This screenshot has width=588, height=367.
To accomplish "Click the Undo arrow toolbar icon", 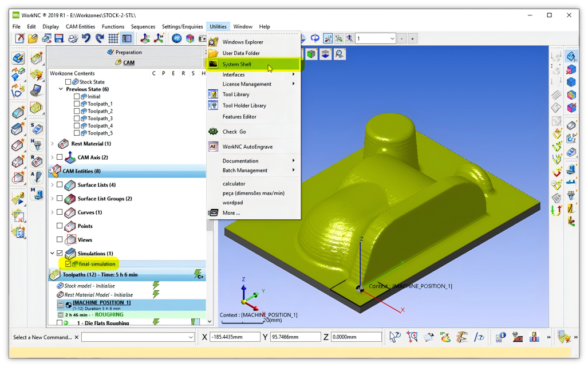I will [86, 38].
